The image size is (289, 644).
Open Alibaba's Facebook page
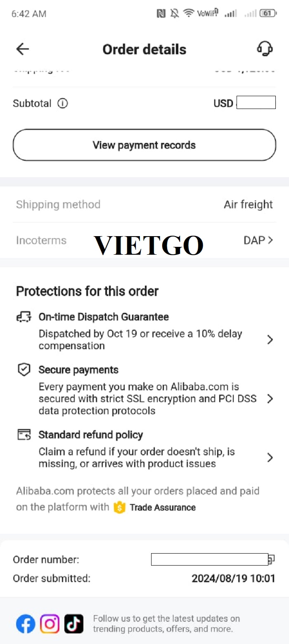point(26,624)
